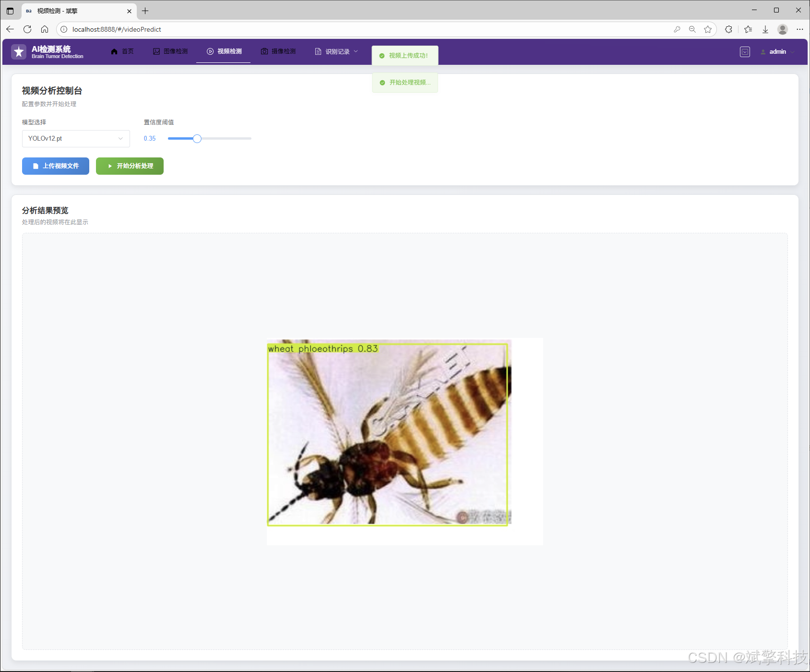Add page to favorites star icon
Image resolution: width=810 pixels, height=672 pixels.
(x=708, y=29)
